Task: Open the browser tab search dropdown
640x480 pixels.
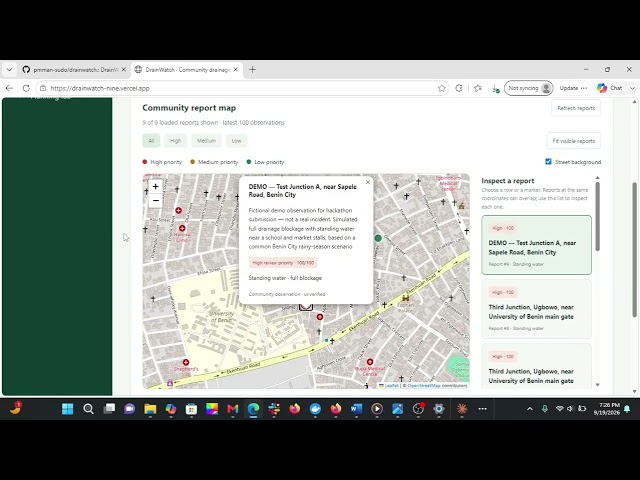Action: [9, 70]
